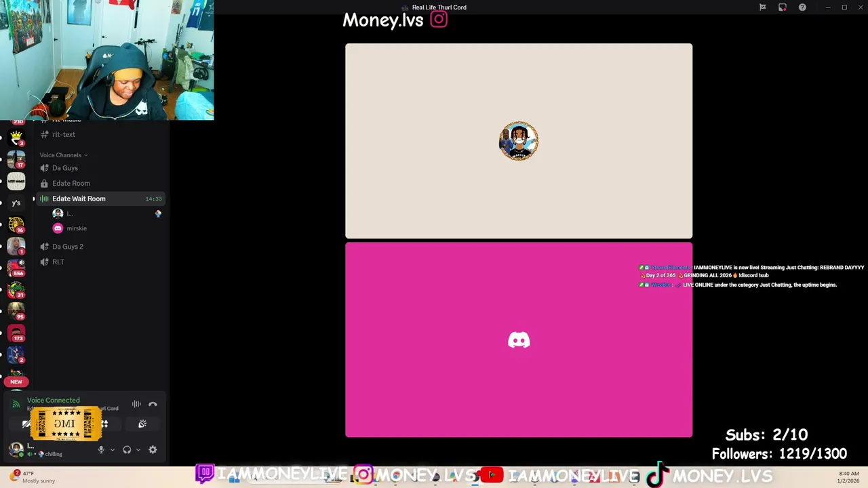The image size is (868, 488).
Task: Select the Edate Wait Room voice channel
Action: pyautogui.click(x=101, y=199)
